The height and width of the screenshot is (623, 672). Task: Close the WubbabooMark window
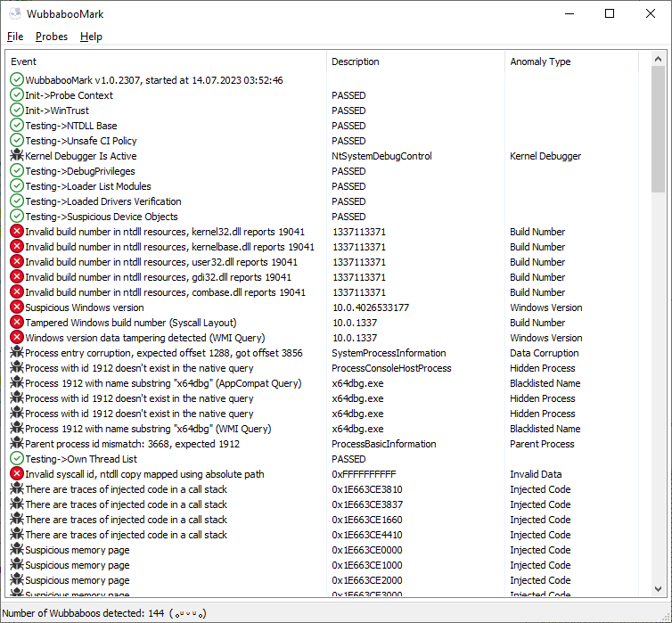click(x=650, y=13)
